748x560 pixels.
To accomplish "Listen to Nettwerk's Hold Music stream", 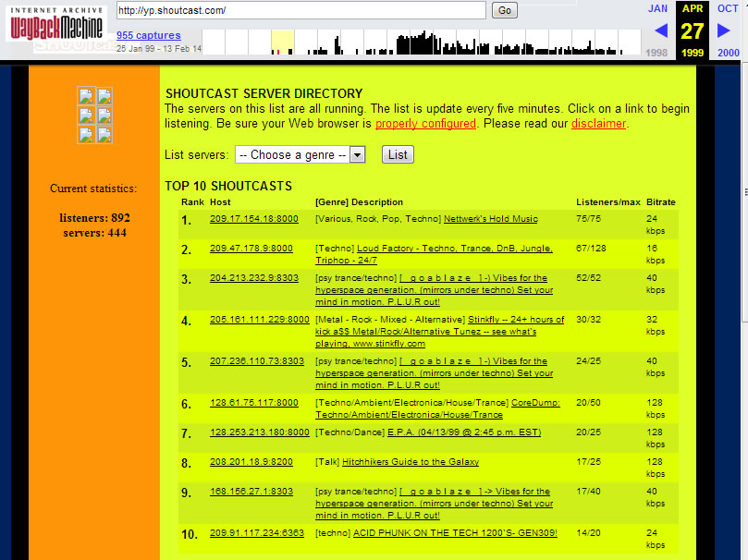I will coord(490,219).
